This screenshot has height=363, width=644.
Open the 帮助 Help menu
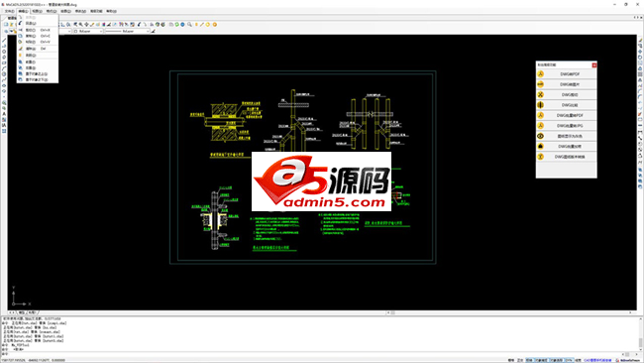click(x=111, y=11)
